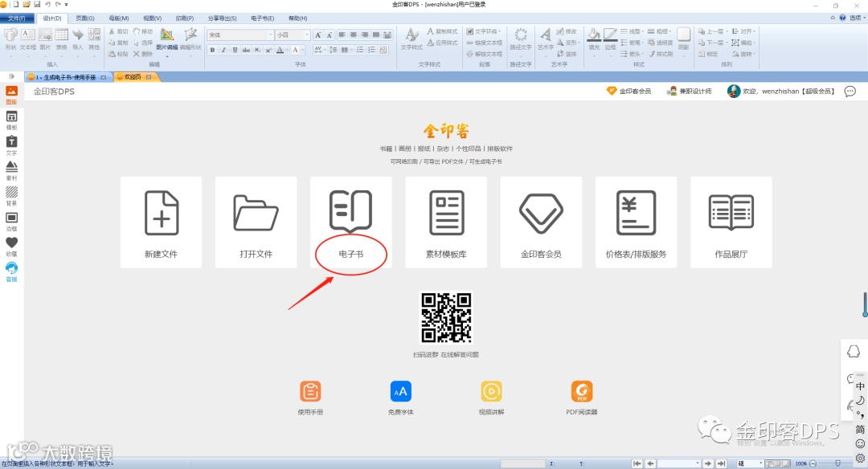Toggle strikethrough formatting in ribbon
This screenshot has width=868, height=469.
click(246, 50)
